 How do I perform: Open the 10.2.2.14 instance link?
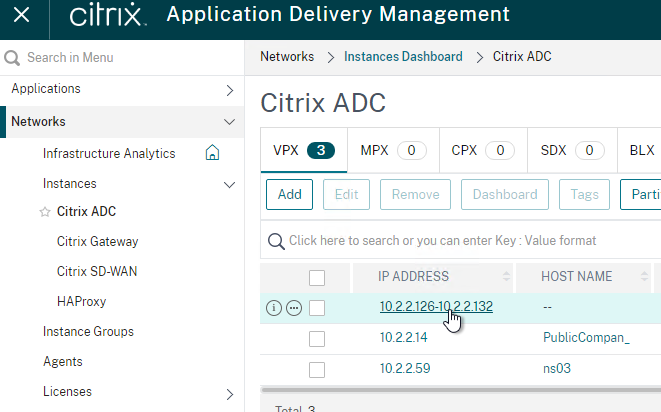(403, 337)
